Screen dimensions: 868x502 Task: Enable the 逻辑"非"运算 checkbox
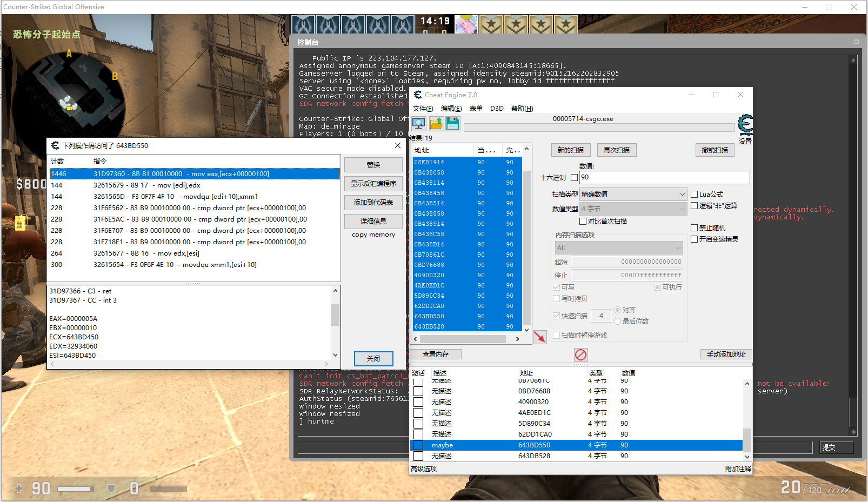694,205
